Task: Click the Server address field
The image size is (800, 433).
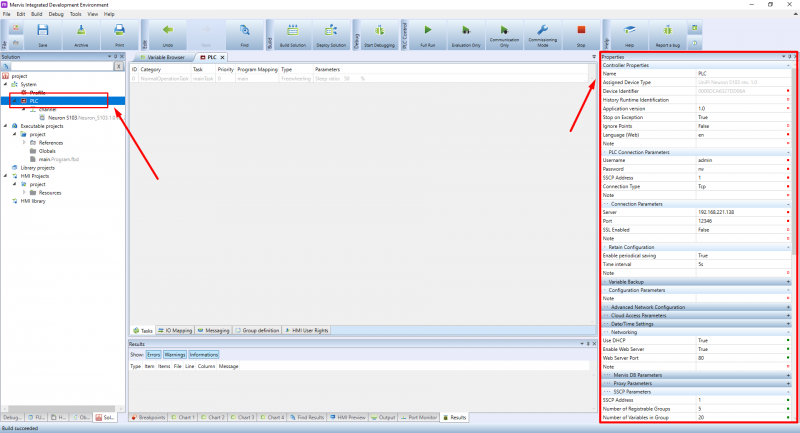Action: [738, 212]
